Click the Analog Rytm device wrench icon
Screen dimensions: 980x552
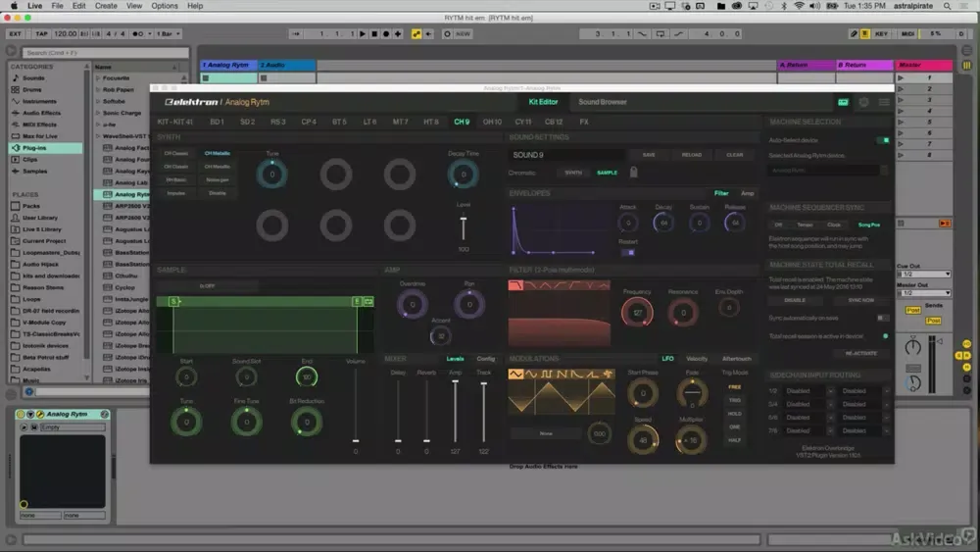[x=40, y=414]
